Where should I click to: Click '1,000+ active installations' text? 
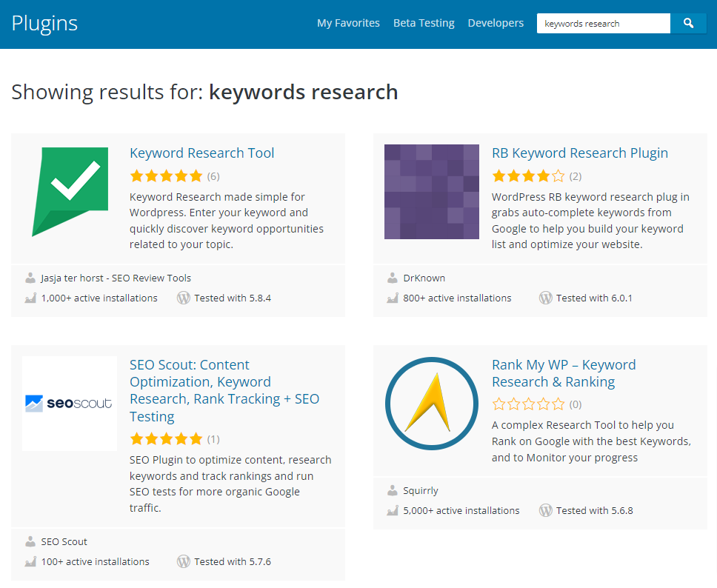[x=99, y=298]
